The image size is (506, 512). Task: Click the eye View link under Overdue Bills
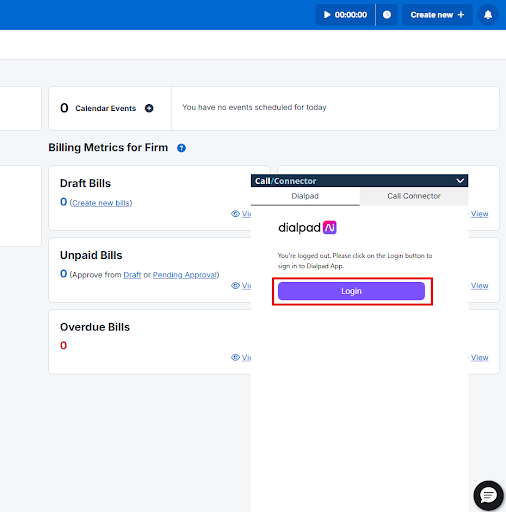[241, 357]
